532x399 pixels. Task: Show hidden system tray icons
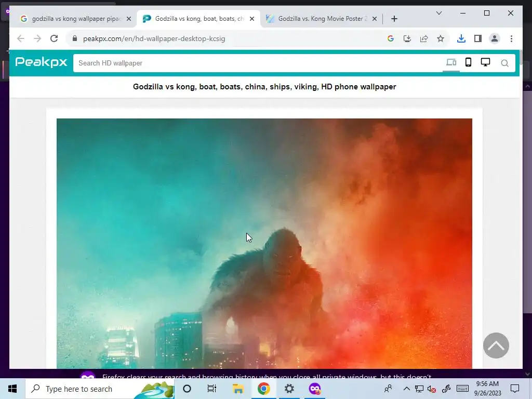click(406, 389)
